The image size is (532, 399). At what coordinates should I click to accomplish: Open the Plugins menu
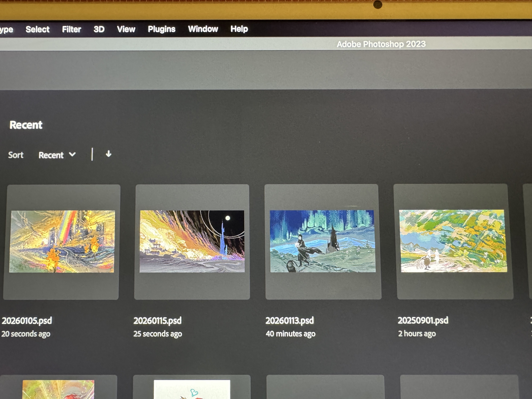click(x=161, y=29)
